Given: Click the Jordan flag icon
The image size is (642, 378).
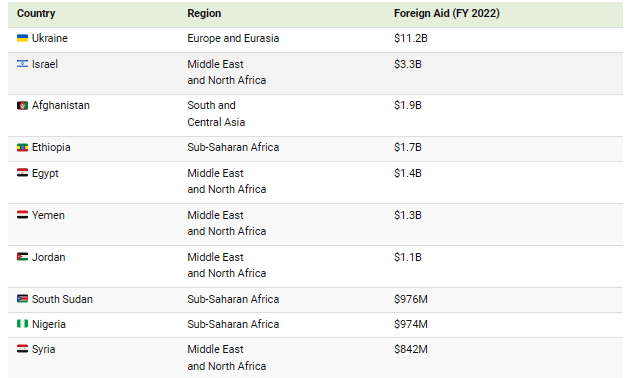Looking at the screenshot, I should click(22, 257).
